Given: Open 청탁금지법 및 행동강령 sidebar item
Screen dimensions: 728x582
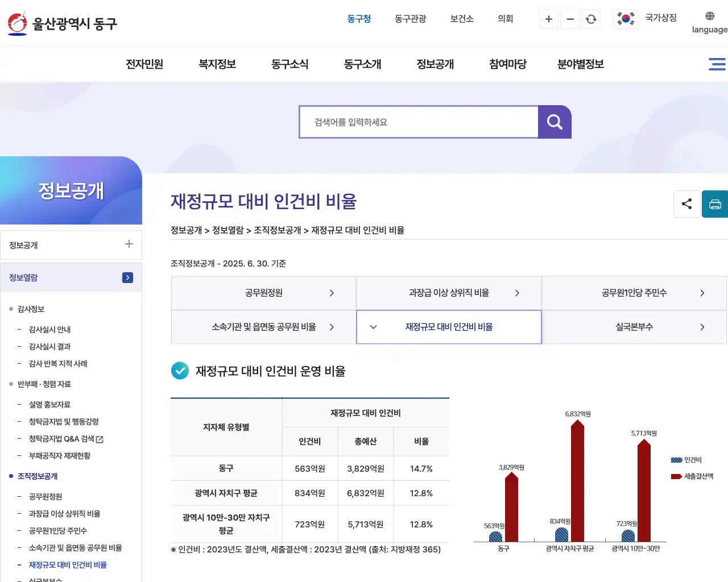Looking at the screenshot, I should (64, 422).
